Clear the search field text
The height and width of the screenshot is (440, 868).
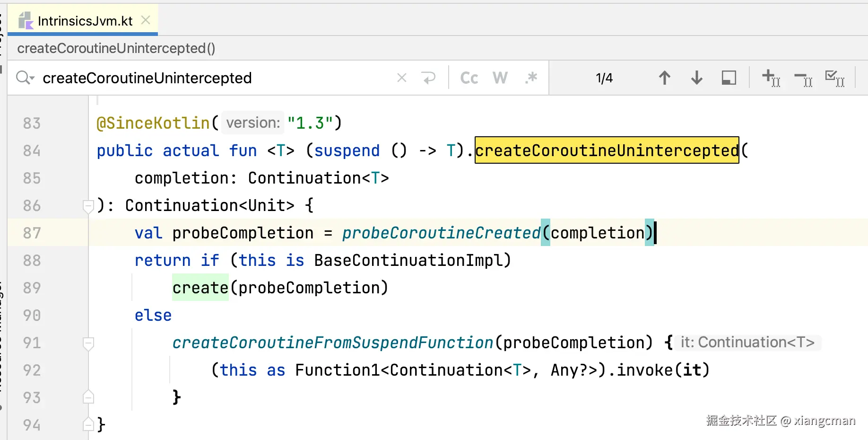[x=402, y=78]
